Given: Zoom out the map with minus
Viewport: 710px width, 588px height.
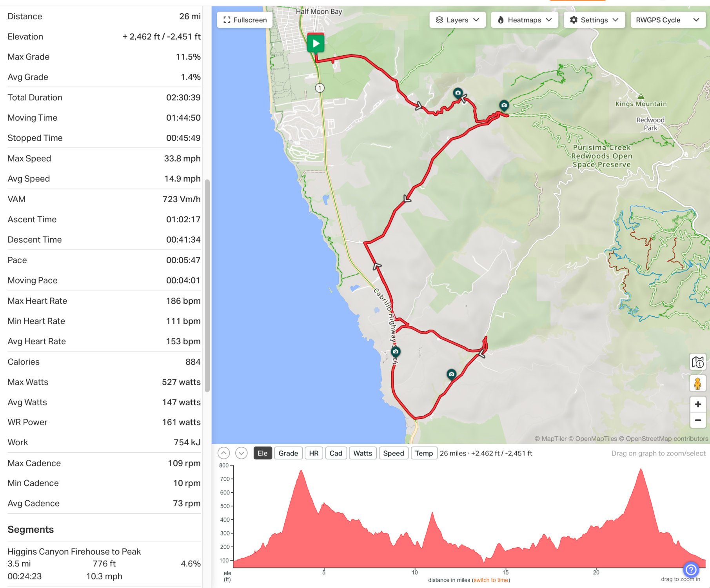Looking at the screenshot, I should [x=698, y=420].
